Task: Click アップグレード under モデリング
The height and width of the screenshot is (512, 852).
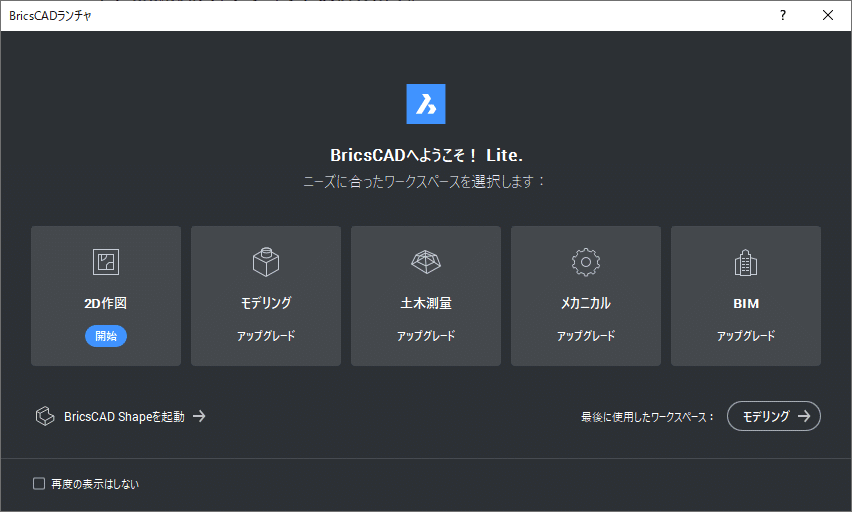Action: (266, 336)
